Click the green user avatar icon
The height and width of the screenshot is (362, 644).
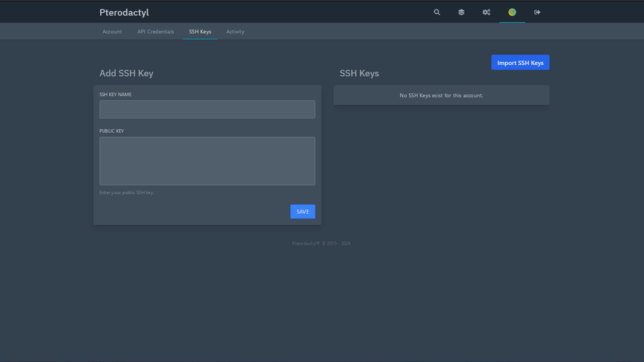(512, 12)
